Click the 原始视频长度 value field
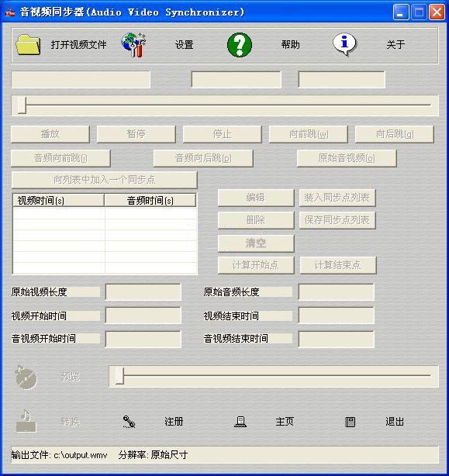 pyautogui.click(x=143, y=292)
